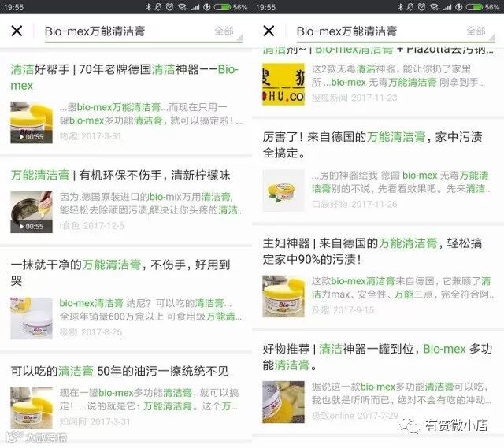Open thumbnail of 极致online 2017-7-29 result
This screenshot has width=504, height=448.
283,402
